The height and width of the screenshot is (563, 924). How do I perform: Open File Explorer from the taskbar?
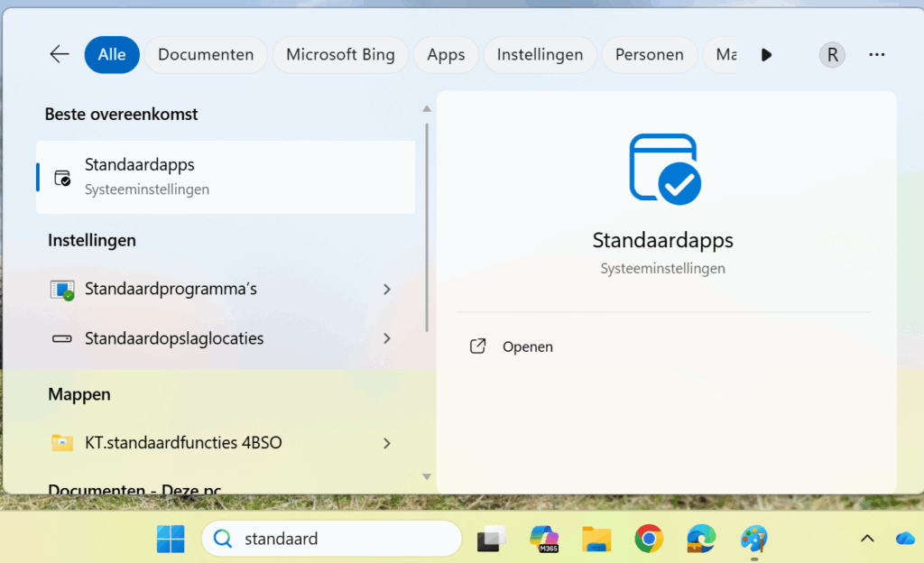tap(596, 539)
